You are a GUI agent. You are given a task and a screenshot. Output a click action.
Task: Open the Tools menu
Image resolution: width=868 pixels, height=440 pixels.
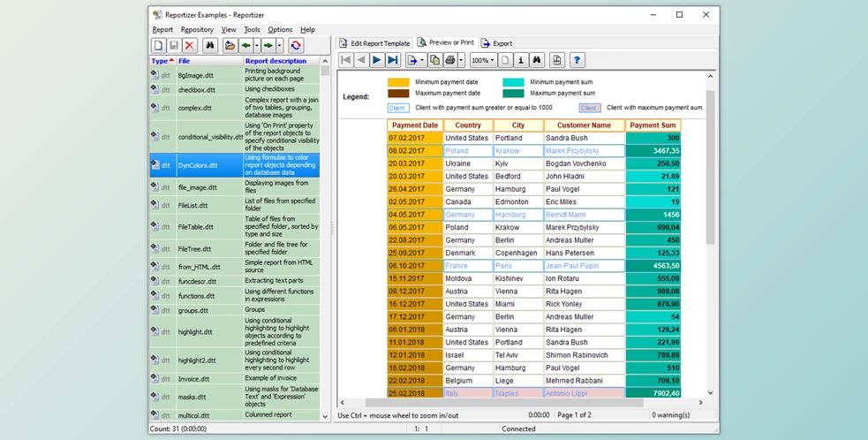click(x=252, y=30)
